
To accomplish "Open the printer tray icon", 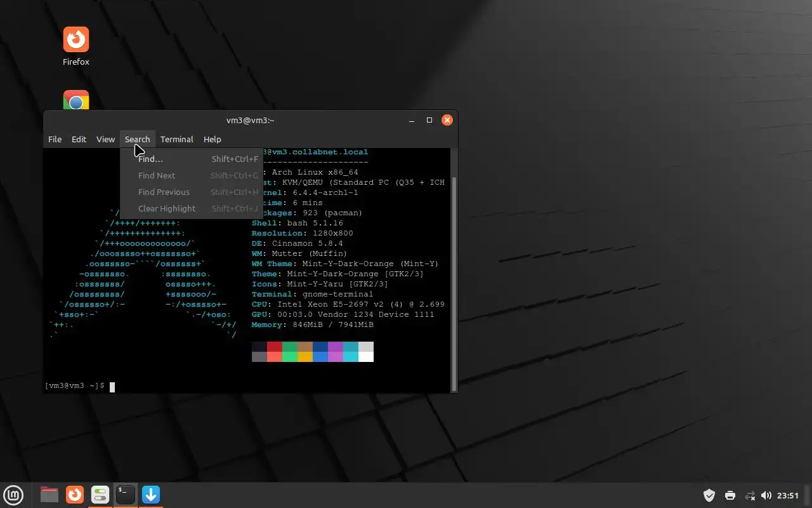I will pyautogui.click(x=730, y=495).
